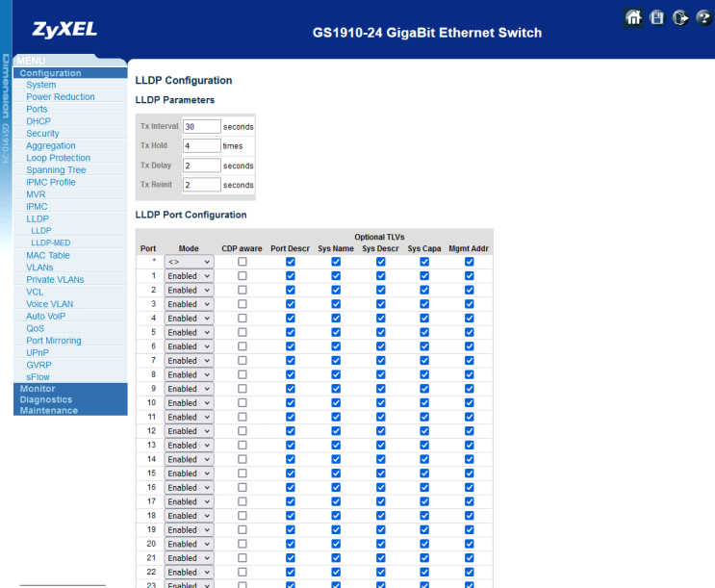Open the Security menu item
715x588 pixels.
point(42,134)
